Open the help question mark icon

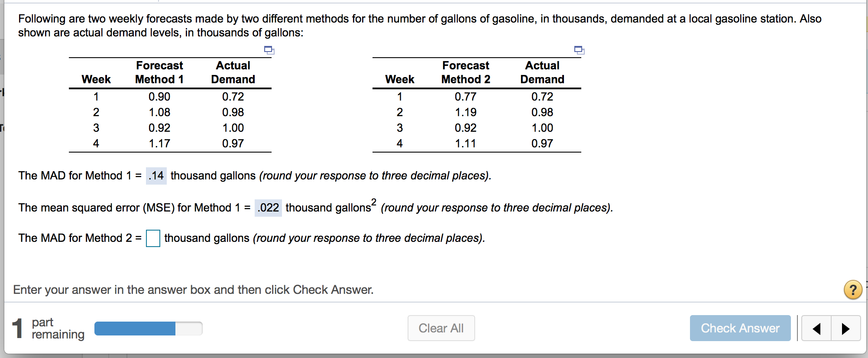click(x=853, y=290)
